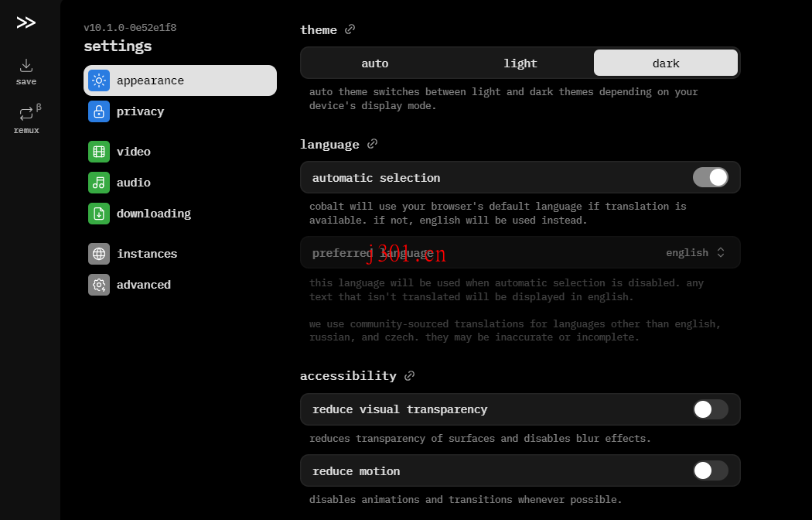Click the language section anchor link
The height and width of the screenshot is (520, 812).
tap(372, 144)
